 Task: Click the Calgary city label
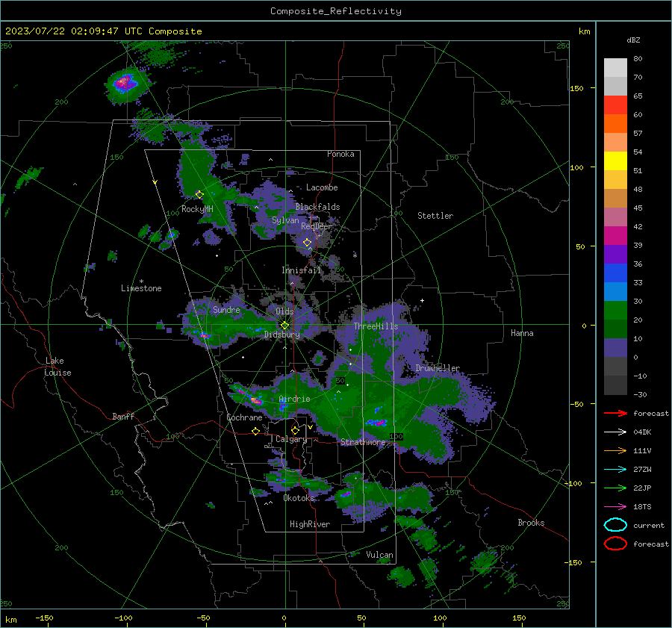(291, 439)
